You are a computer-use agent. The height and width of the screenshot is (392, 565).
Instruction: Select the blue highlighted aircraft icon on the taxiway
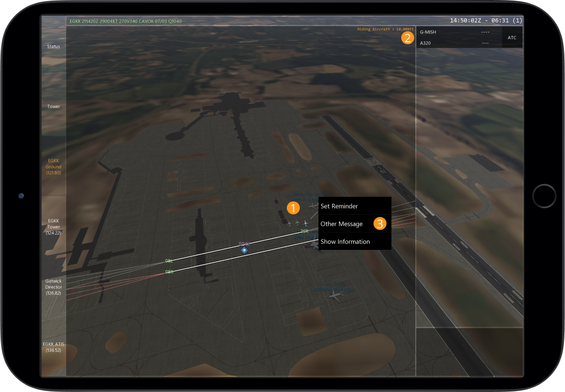tap(306, 223)
